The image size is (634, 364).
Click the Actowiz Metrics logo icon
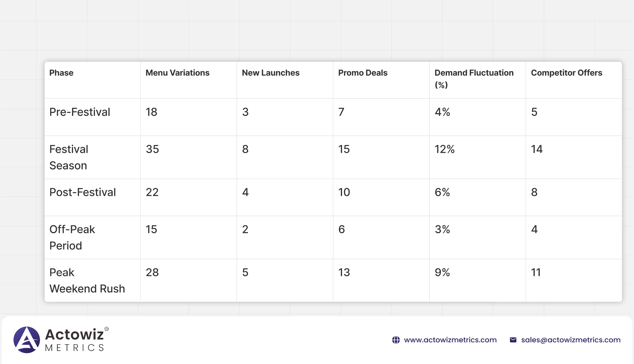click(x=26, y=340)
